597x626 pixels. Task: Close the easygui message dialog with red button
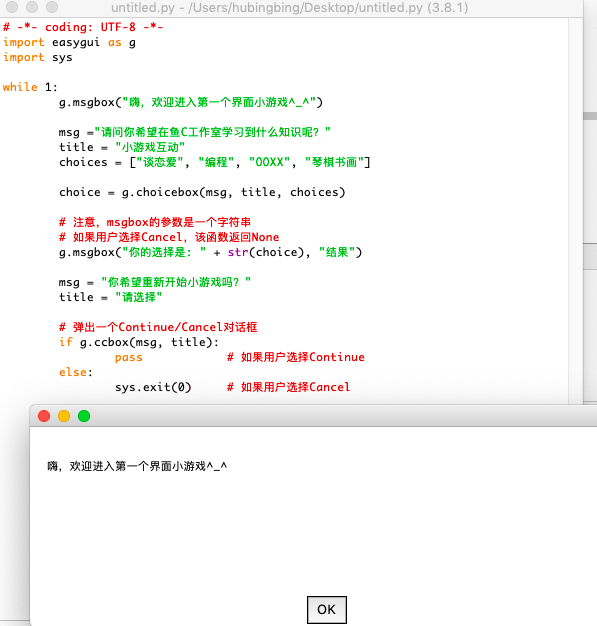point(44,416)
